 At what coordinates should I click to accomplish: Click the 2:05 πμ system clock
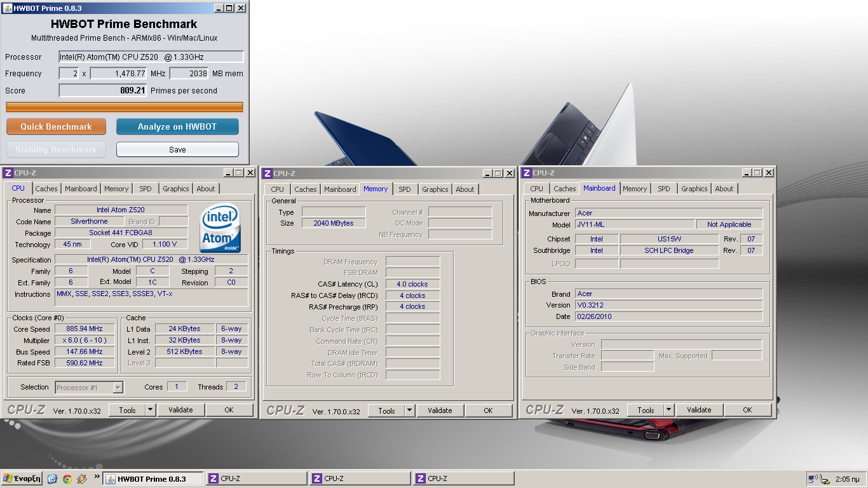click(x=848, y=479)
